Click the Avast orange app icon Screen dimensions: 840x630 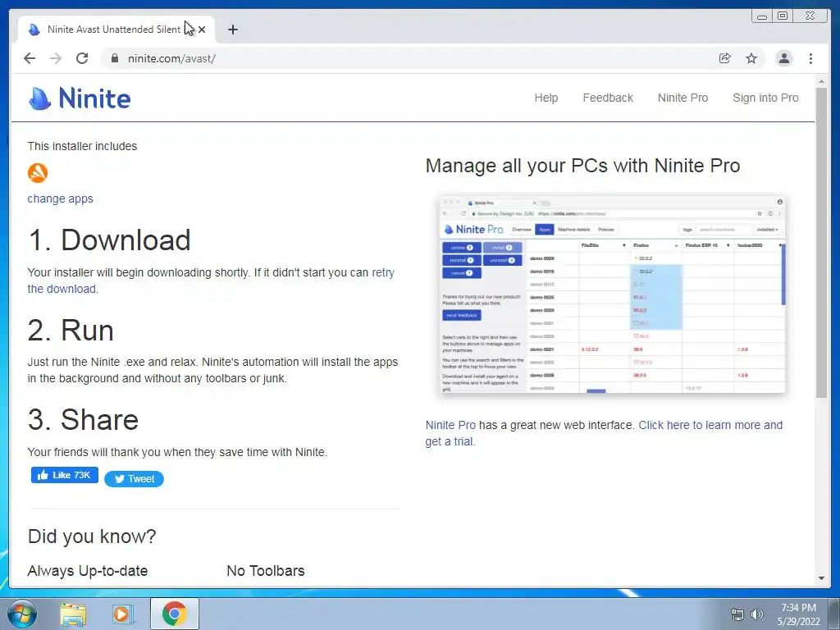[x=38, y=173]
